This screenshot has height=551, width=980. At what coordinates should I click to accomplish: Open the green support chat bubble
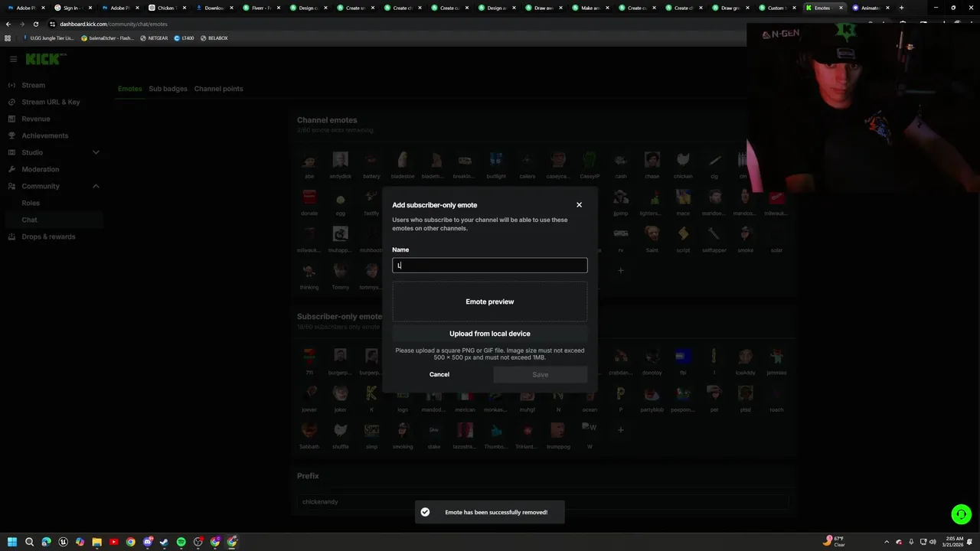(961, 514)
